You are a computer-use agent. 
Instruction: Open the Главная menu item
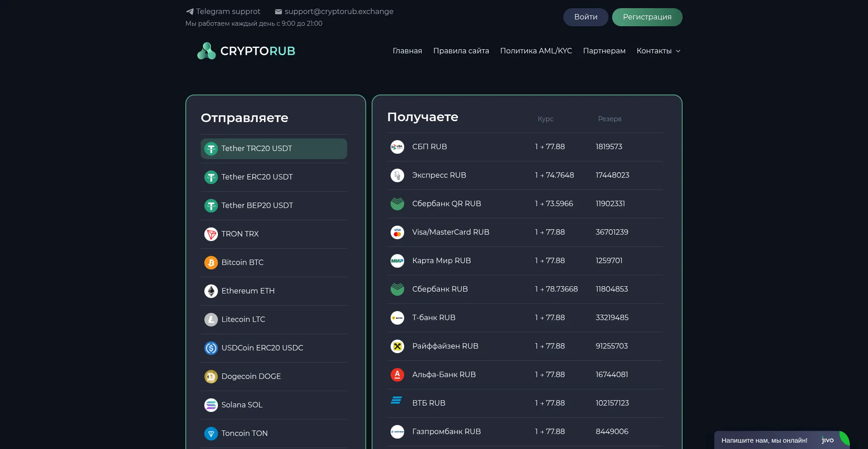pos(407,51)
